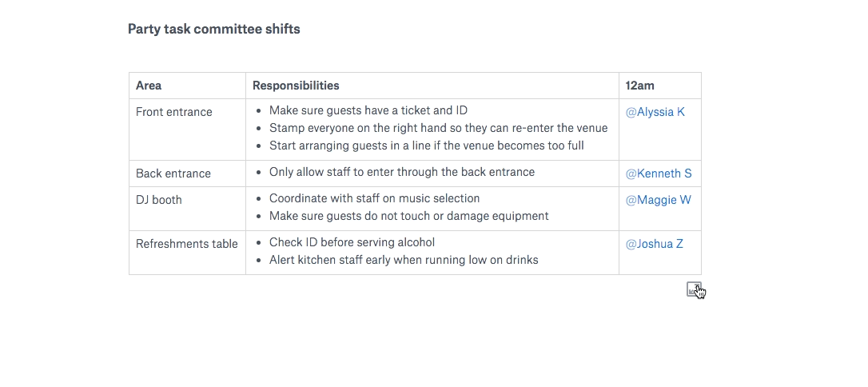Click the music selection bullet item

point(374,198)
